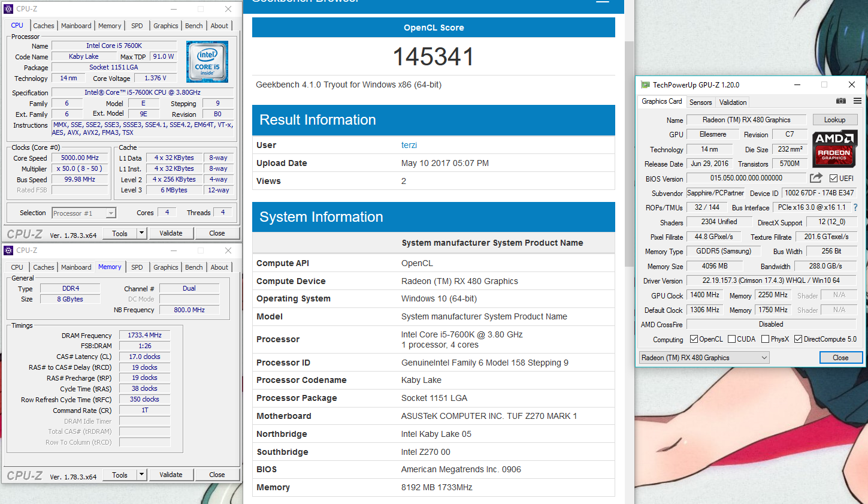
Task: Open the Bench tab in lower CPU-Z
Action: (x=193, y=267)
